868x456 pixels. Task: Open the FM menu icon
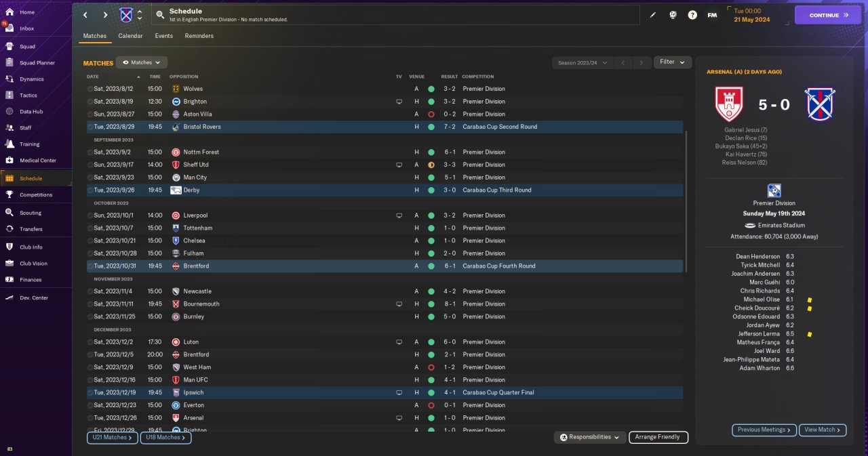(712, 15)
